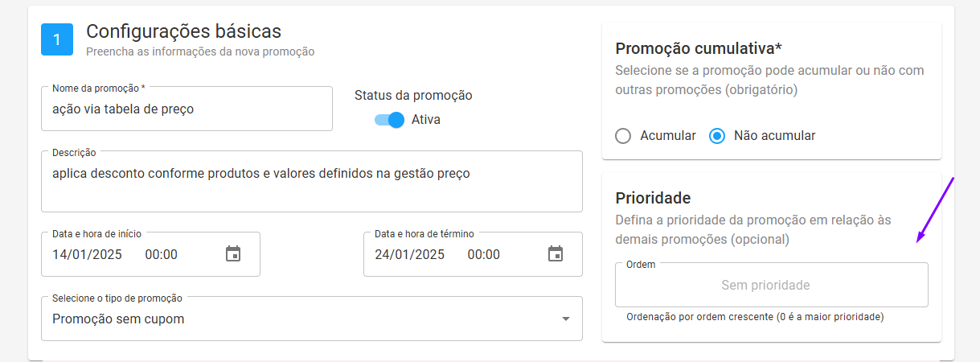Open calendar picker for start date
980x362 pixels.
233,254
